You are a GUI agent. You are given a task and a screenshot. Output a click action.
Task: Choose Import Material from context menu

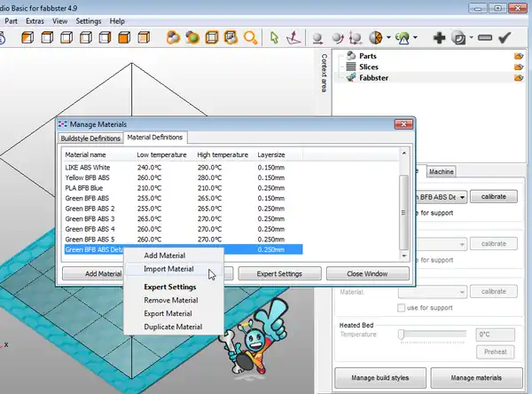pyautogui.click(x=168, y=269)
